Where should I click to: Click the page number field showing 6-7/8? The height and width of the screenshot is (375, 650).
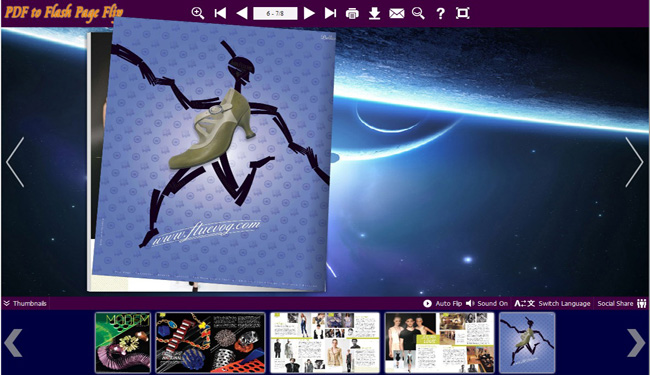click(x=275, y=13)
